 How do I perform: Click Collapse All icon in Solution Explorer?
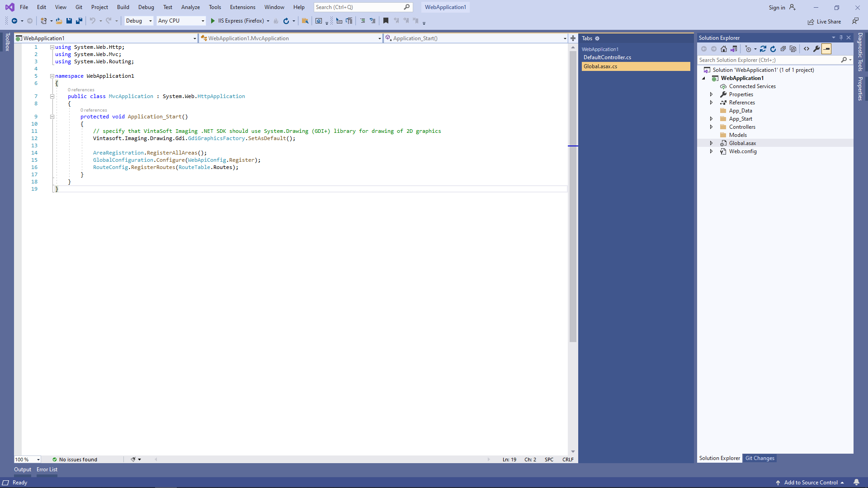point(783,49)
